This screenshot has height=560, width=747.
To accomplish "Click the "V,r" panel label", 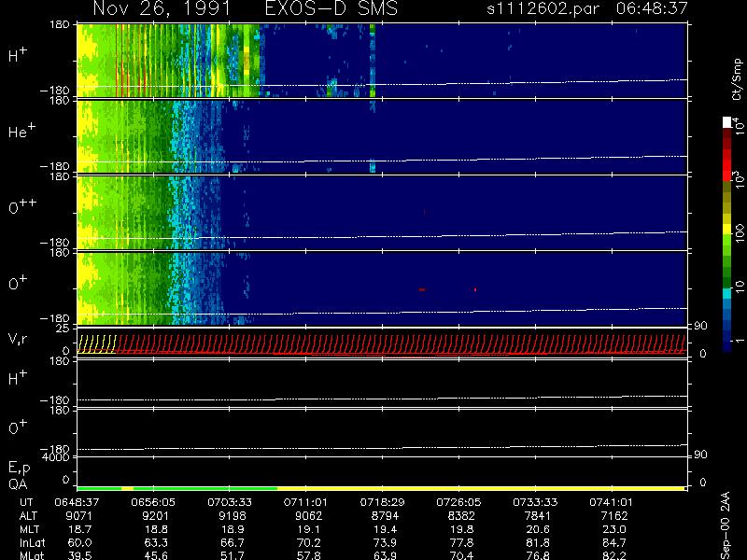I will coord(18,339).
